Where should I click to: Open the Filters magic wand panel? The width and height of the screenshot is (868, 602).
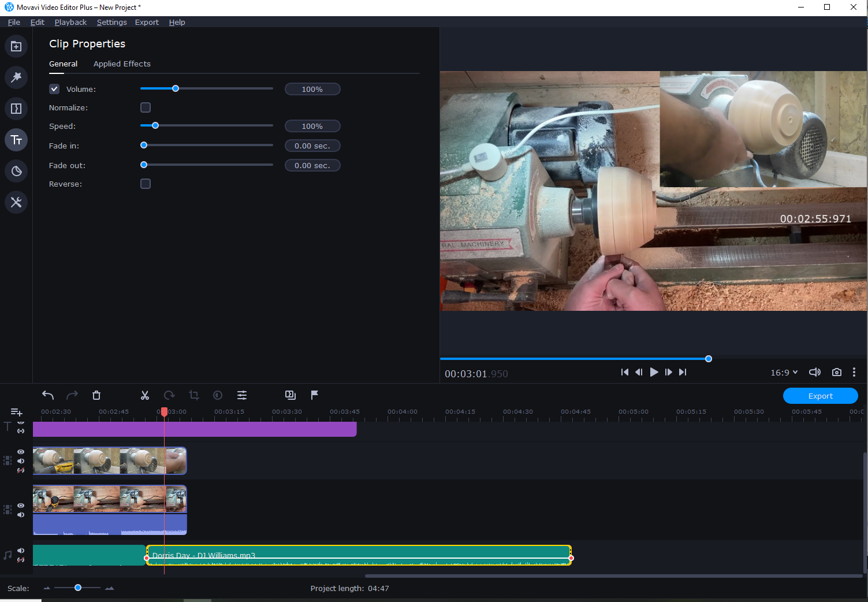point(16,77)
